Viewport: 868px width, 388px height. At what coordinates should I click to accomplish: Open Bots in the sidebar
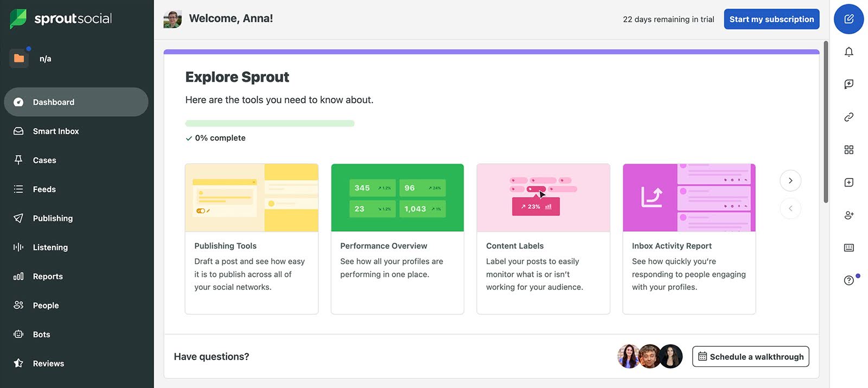point(76,334)
